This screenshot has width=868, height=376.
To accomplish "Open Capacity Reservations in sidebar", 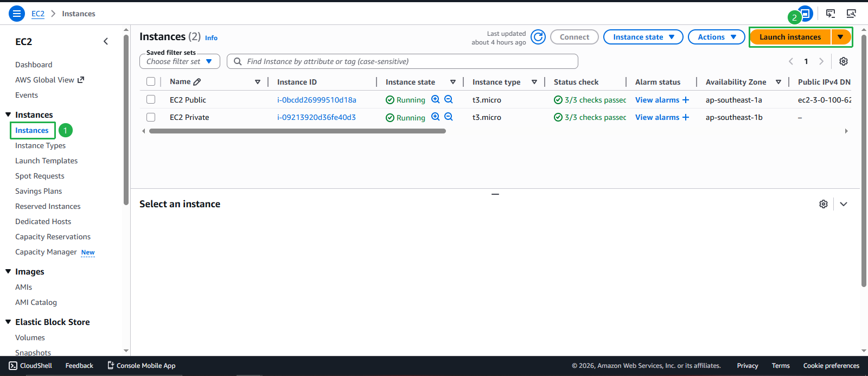I will [53, 237].
